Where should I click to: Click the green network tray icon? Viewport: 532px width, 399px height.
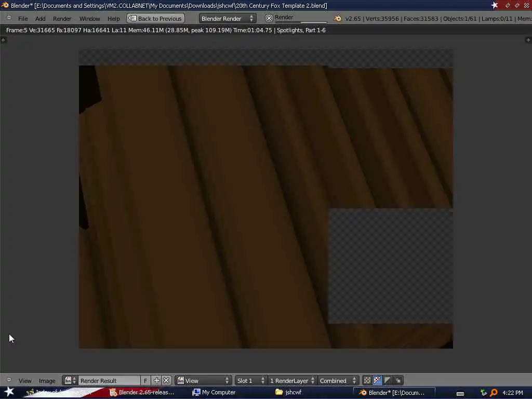pos(484,393)
